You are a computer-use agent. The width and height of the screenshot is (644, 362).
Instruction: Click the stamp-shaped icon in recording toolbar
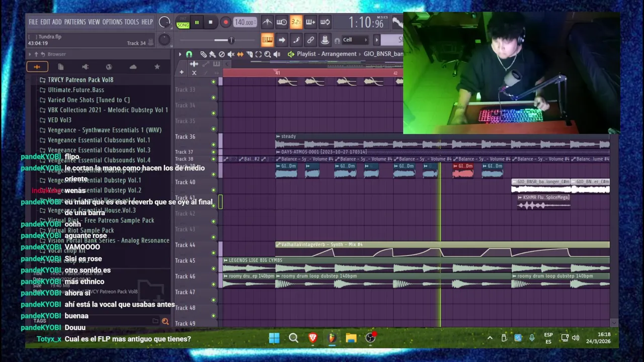pos(325,40)
